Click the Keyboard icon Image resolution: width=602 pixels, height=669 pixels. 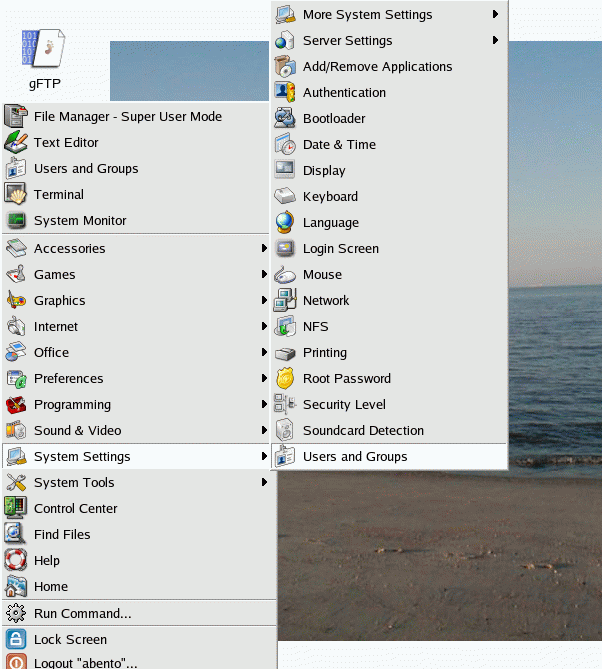coord(285,196)
